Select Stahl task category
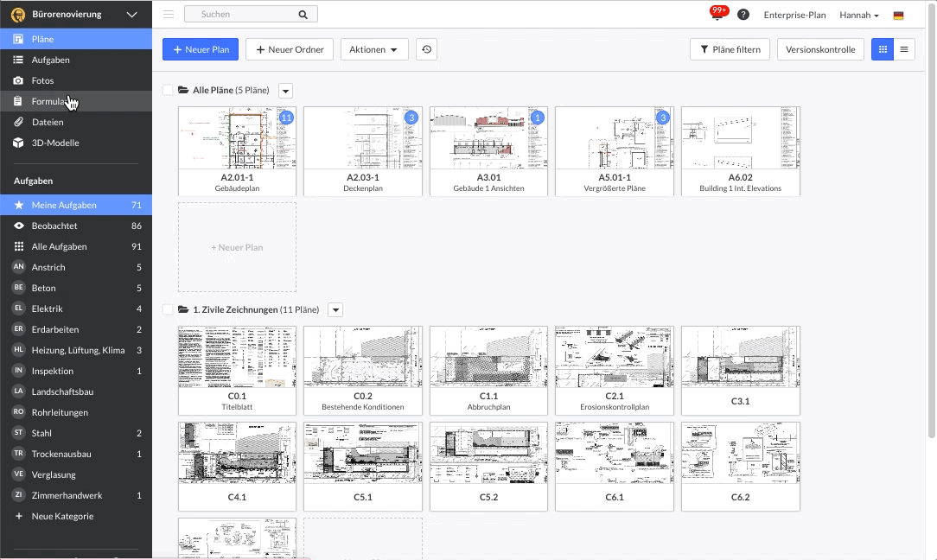 pyautogui.click(x=76, y=433)
